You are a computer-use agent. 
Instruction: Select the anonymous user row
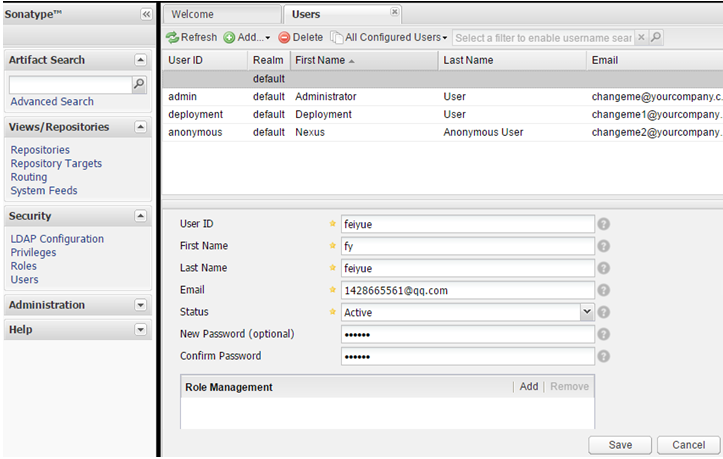443,132
